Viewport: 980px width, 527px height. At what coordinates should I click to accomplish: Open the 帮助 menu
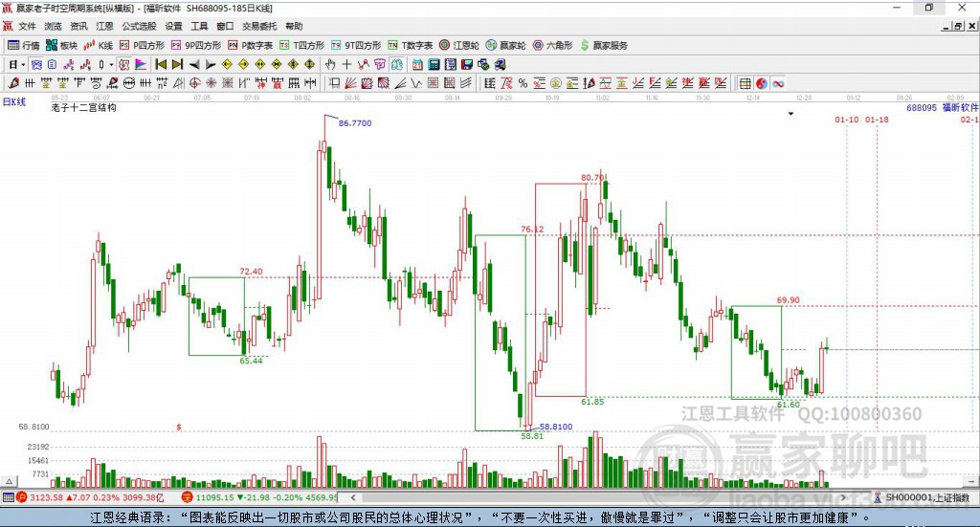(x=294, y=26)
